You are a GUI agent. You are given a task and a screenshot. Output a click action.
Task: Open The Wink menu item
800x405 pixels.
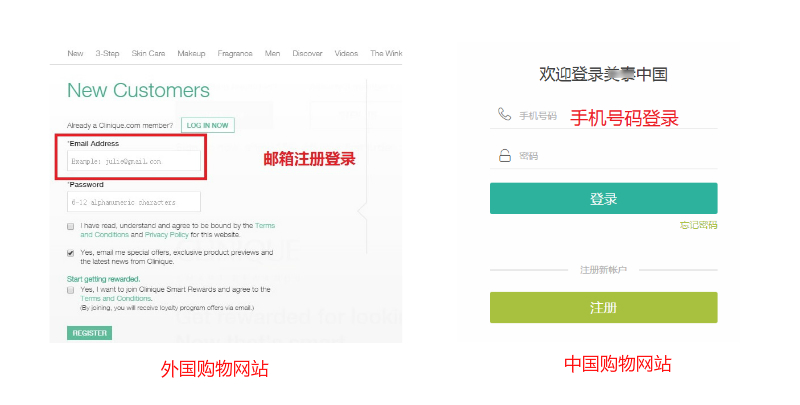pos(386,53)
